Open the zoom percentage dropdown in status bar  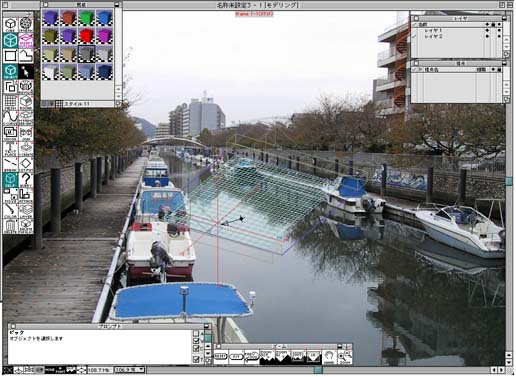(130, 370)
